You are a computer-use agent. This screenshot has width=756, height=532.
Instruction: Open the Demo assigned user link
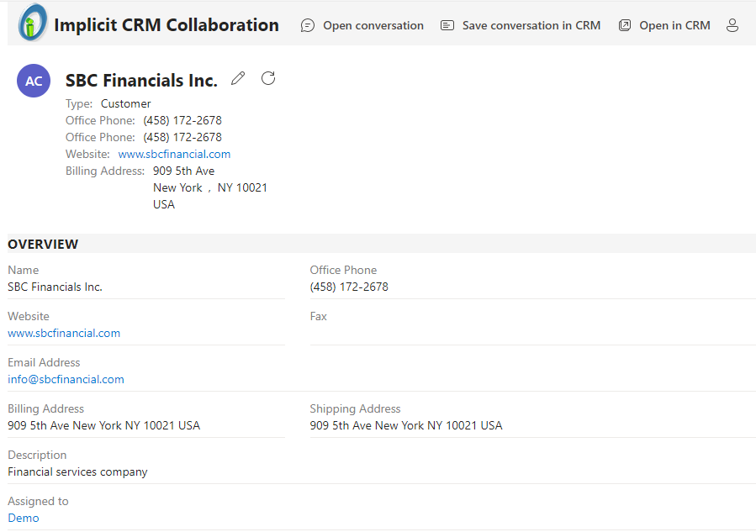click(24, 518)
